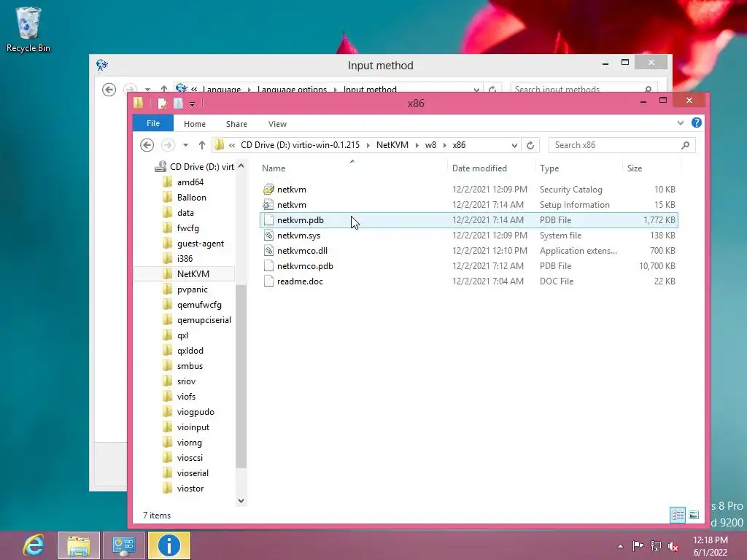
Task: Select the readme.doc file
Action: tap(469, 281)
